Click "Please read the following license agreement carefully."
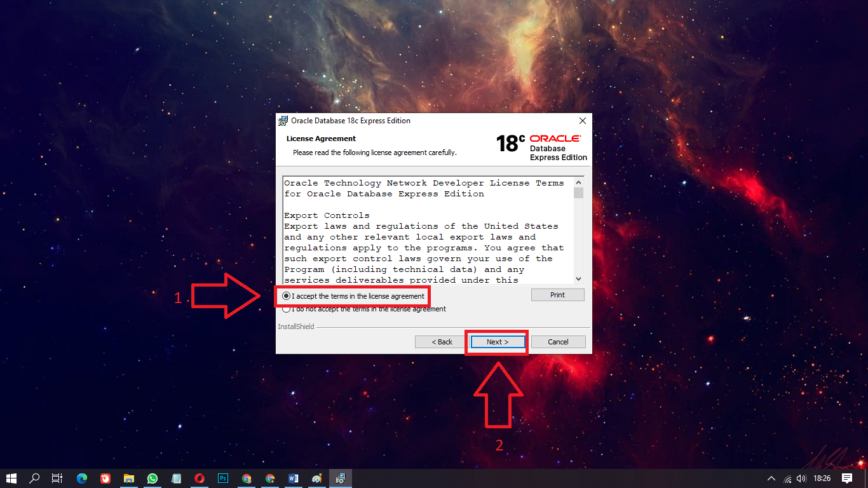Screen dimensions: 868x488 374,152
